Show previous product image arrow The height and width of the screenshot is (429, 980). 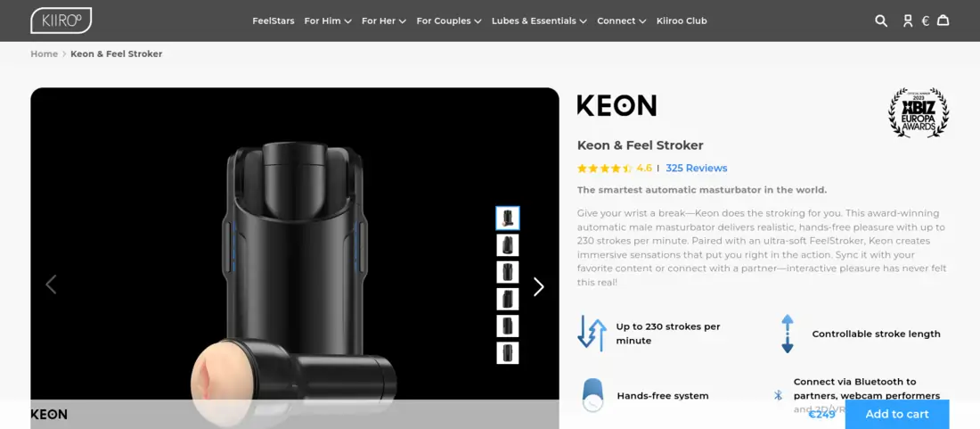[52, 285]
